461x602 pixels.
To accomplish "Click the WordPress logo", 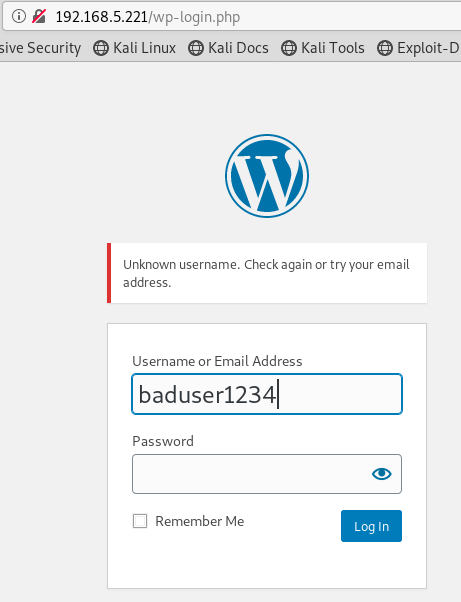I will point(267,176).
